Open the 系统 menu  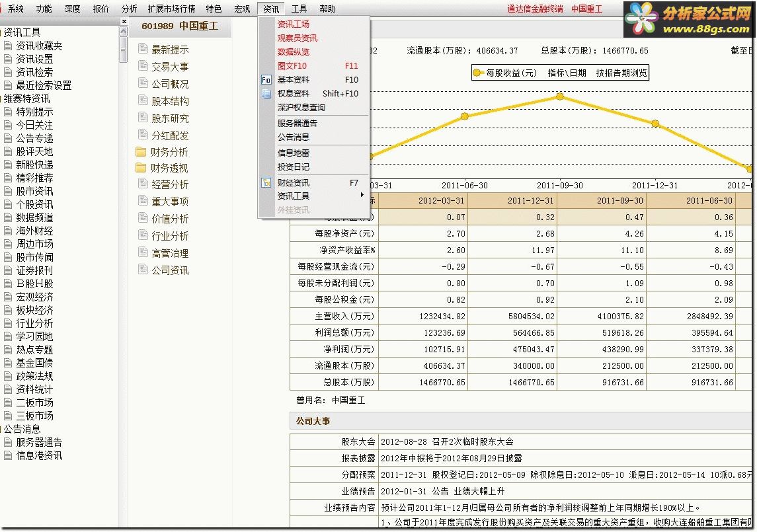[x=15, y=9]
